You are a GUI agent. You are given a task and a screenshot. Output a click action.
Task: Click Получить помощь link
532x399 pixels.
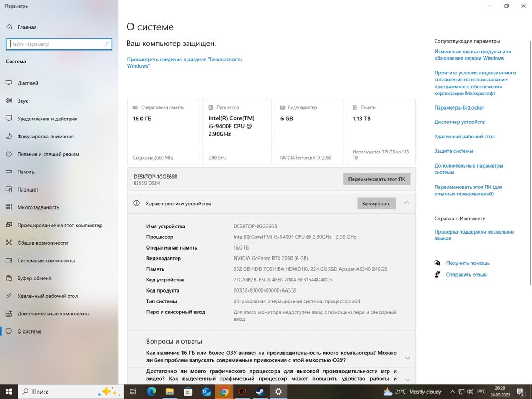[468, 263]
